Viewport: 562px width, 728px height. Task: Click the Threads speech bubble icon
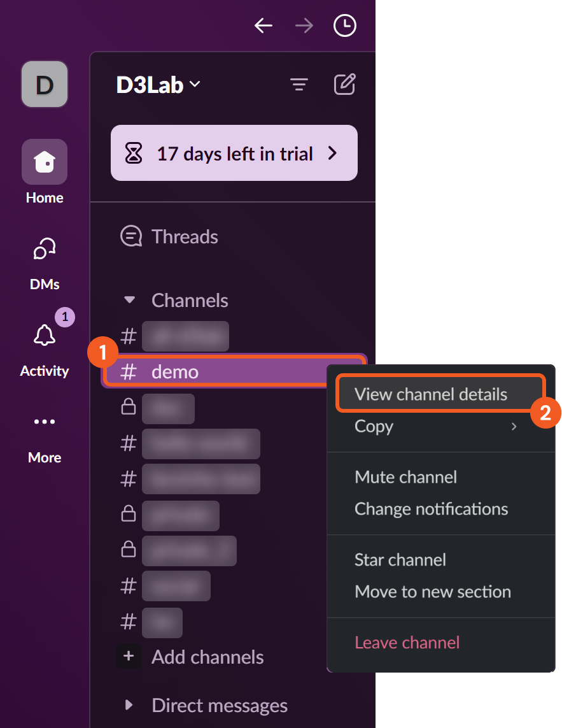pyautogui.click(x=131, y=236)
